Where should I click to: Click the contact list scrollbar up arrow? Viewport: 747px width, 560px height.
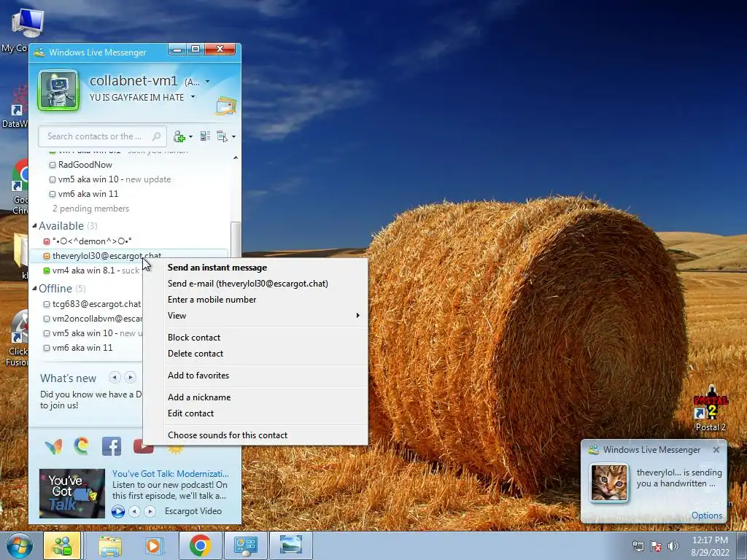pyautogui.click(x=236, y=157)
